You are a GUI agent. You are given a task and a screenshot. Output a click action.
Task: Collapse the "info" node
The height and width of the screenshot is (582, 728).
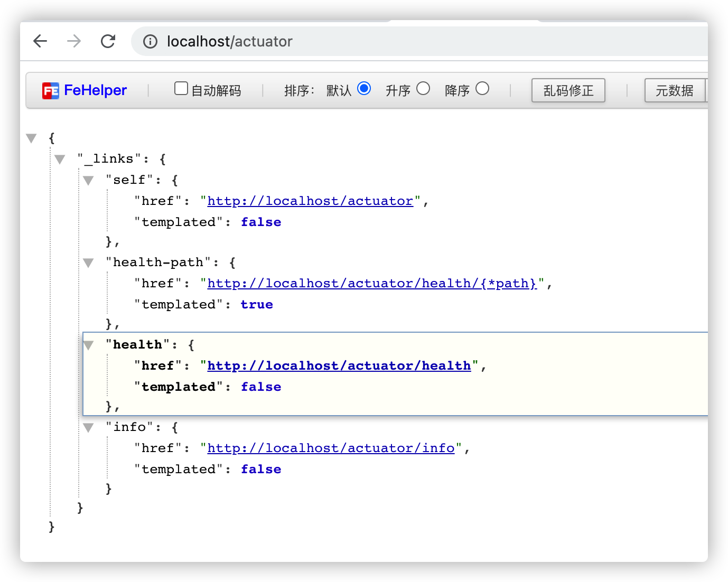88,428
